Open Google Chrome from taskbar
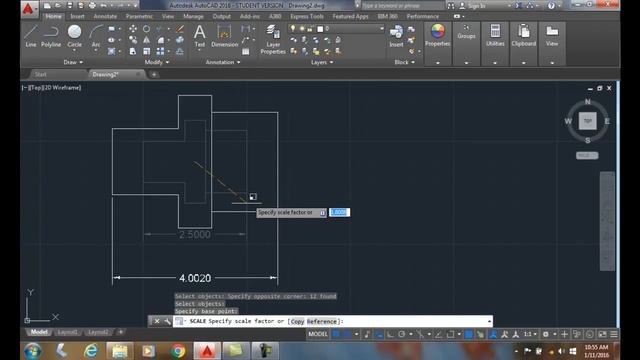The height and width of the screenshot is (360, 640). click(x=178, y=351)
